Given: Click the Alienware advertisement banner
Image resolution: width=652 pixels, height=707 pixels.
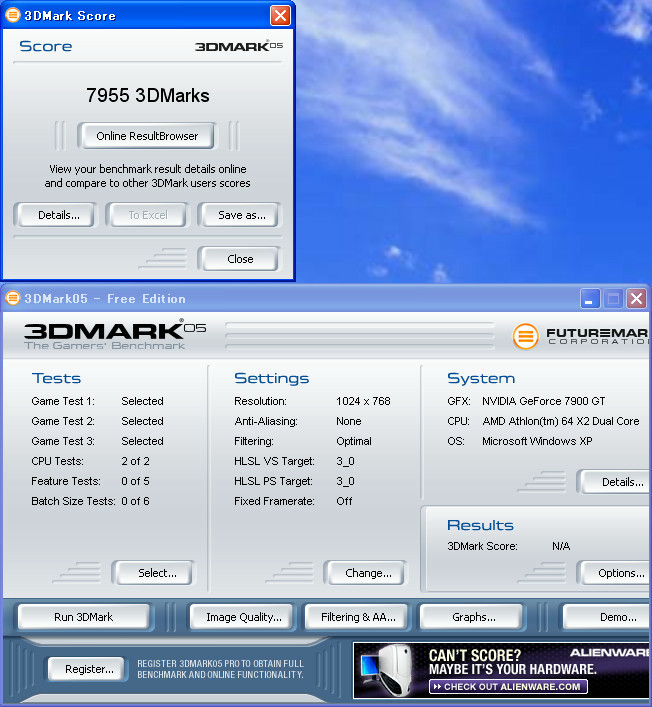Looking at the screenshot, I should click(x=502, y=670).
